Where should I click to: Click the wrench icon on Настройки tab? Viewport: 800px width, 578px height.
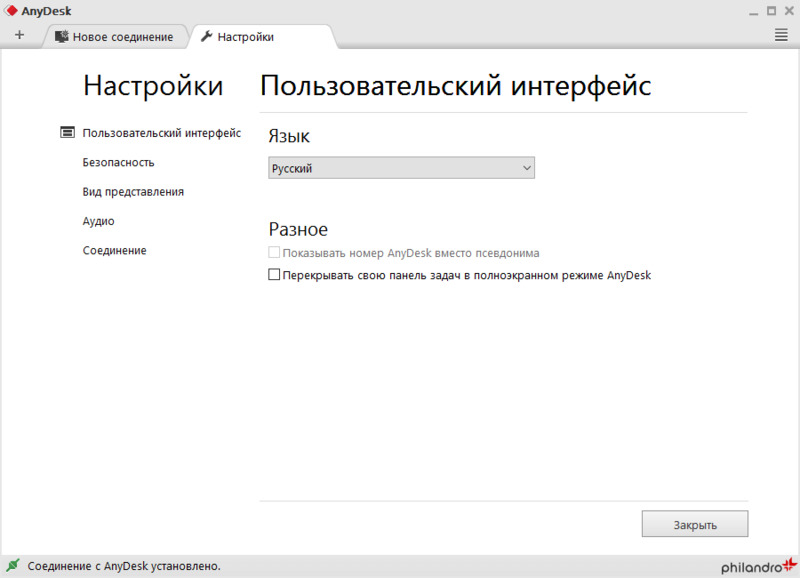pyautogui.click(x=207, y=36)
